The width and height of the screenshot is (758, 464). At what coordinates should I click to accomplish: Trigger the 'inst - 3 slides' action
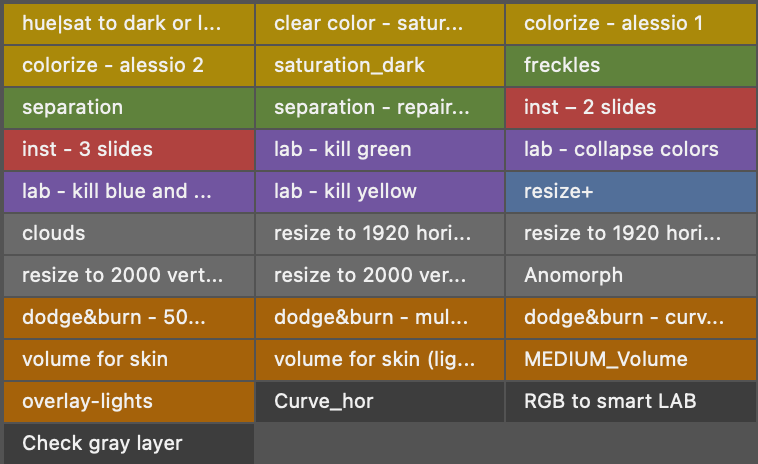[x=127, y=149]
